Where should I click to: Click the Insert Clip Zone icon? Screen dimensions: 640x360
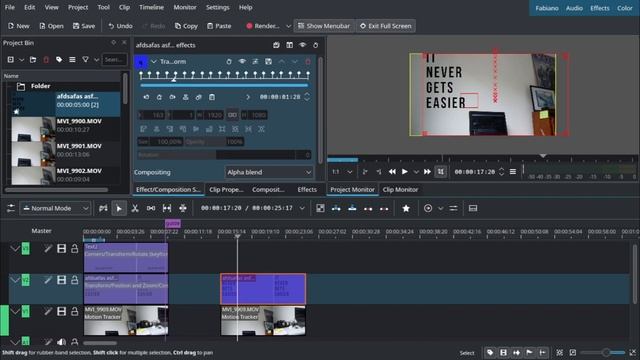(336, 208)
